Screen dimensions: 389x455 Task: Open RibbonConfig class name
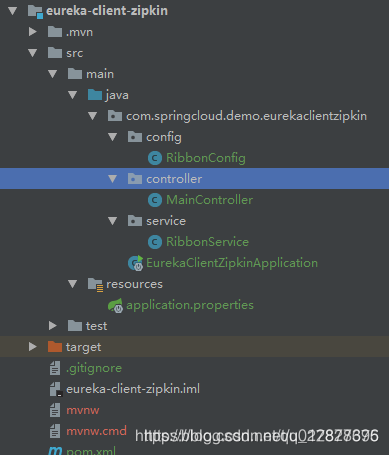pyautogui.click(x=206, y=158)
